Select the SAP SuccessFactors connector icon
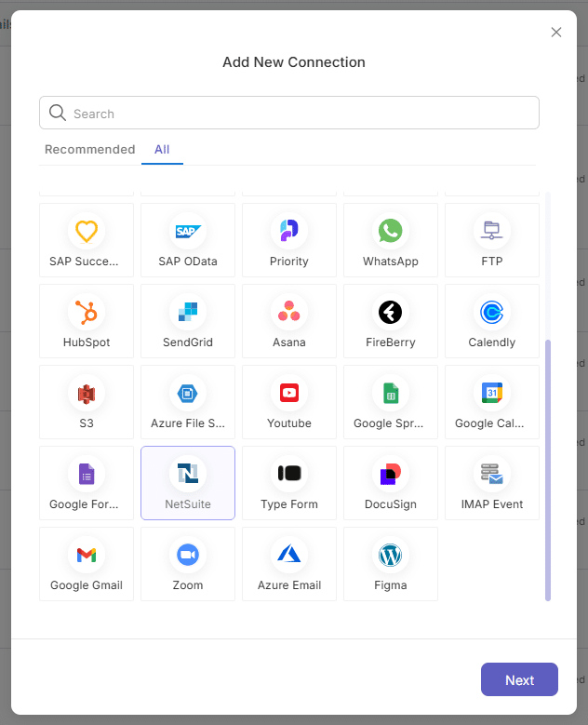Image resolution: width=588 pixels, height=725 pixels. point(87,231)
